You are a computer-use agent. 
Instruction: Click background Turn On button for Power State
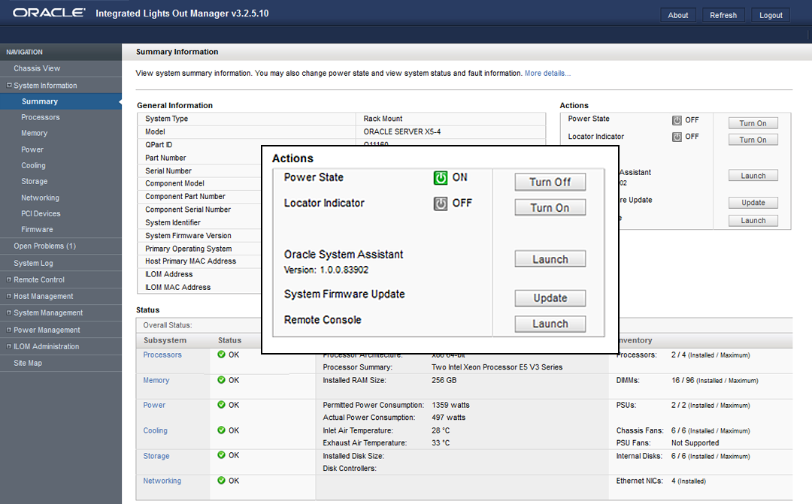[x=753, y=123]
